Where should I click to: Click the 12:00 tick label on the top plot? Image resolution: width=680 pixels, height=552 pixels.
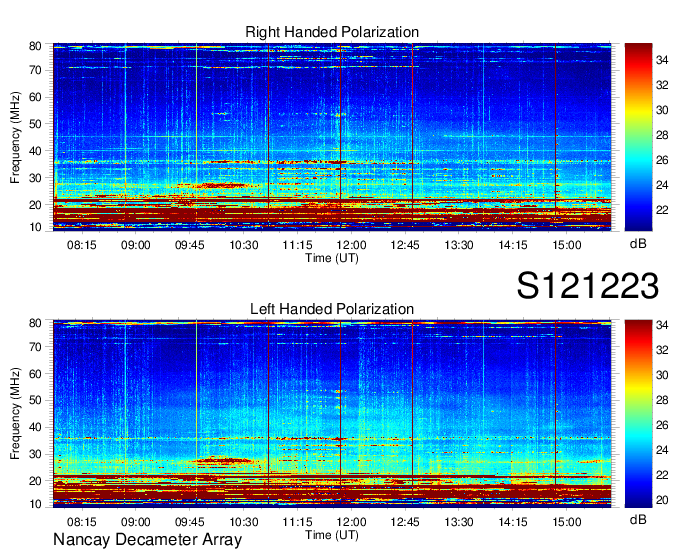click(x=351, y=245)
